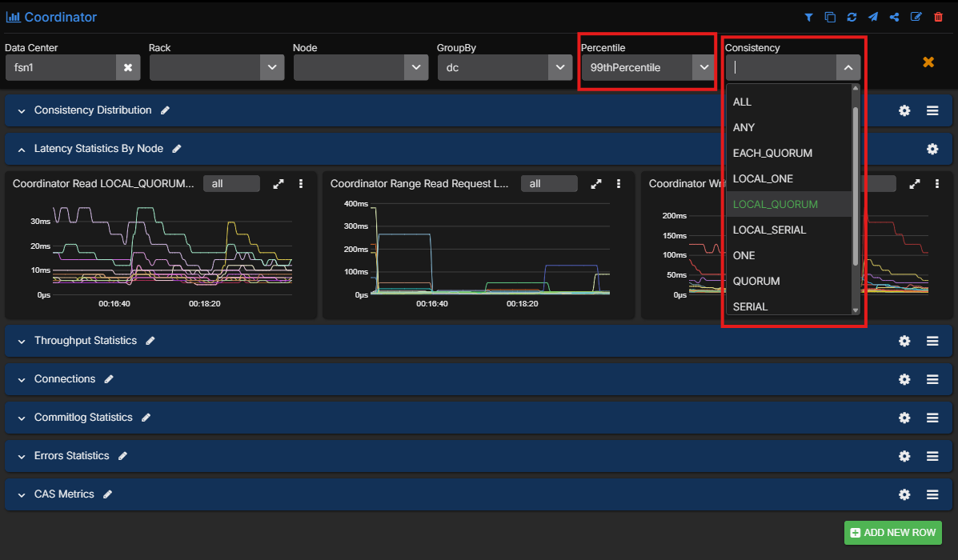Open the Rack selection dropdown
Viewport: 958px width, 560px height.
271,67
